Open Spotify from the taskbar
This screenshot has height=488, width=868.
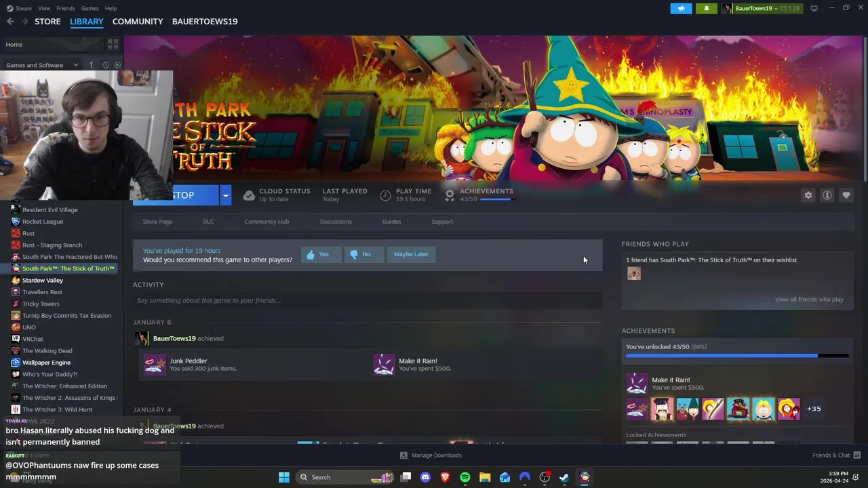[x=465, y=477]
